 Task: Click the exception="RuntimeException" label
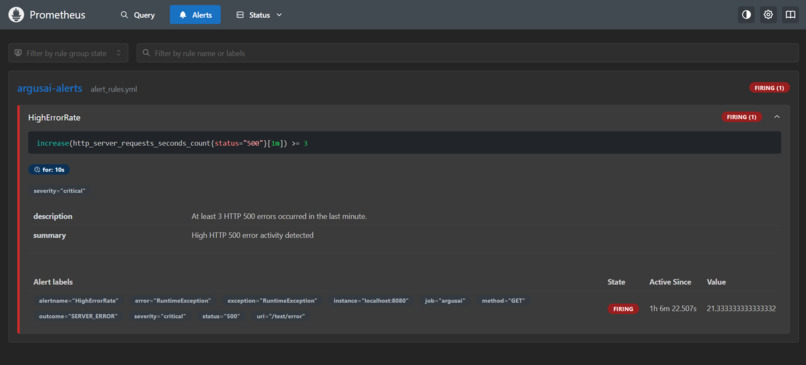[272, 301]
